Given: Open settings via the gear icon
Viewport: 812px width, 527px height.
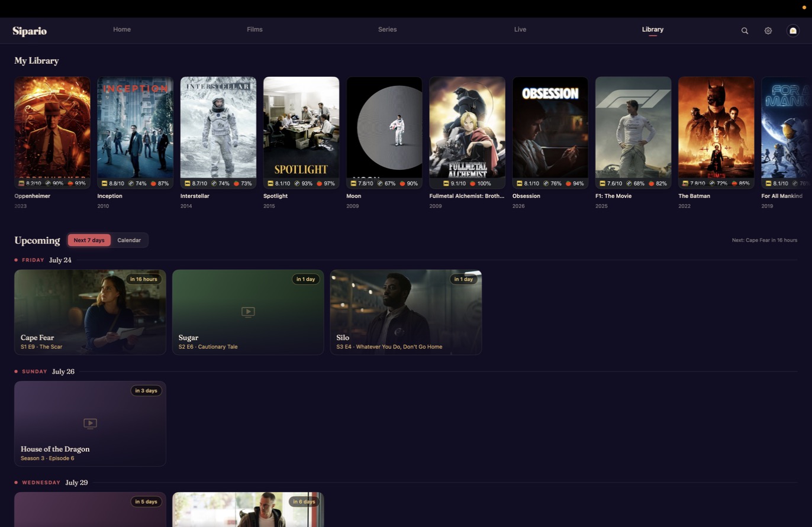Looking at the screenshot, I should point(768,31).
